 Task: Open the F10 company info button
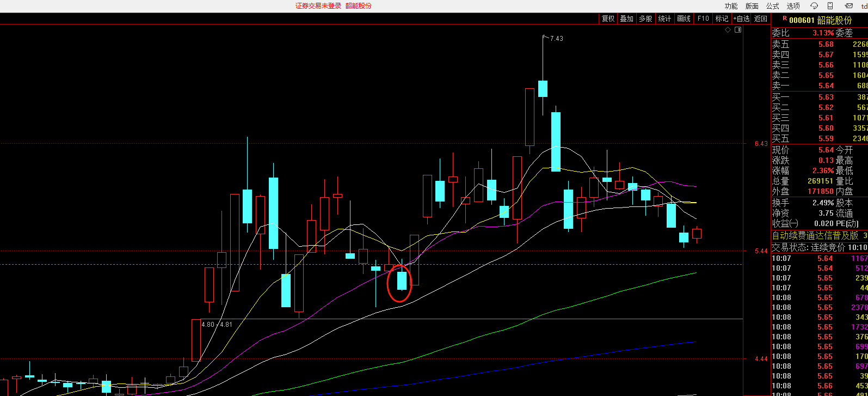pyautogui.click(x=703, y=19)
